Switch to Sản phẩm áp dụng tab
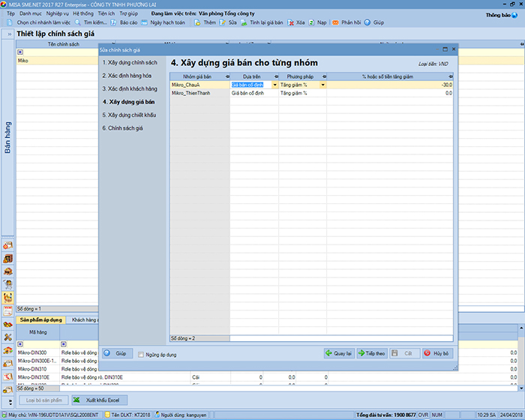The height and width of the screenshot is (420, 525). pyautogui.click(x=40, y=319)
